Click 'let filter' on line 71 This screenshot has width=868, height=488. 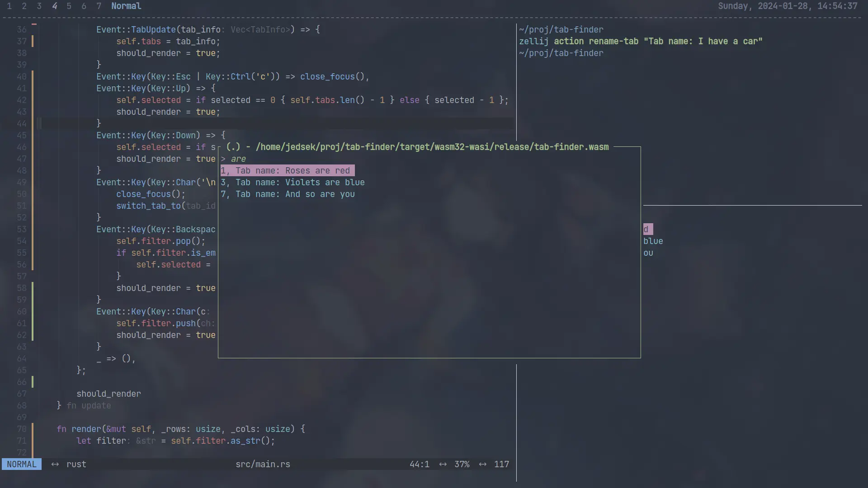(101, 441)
